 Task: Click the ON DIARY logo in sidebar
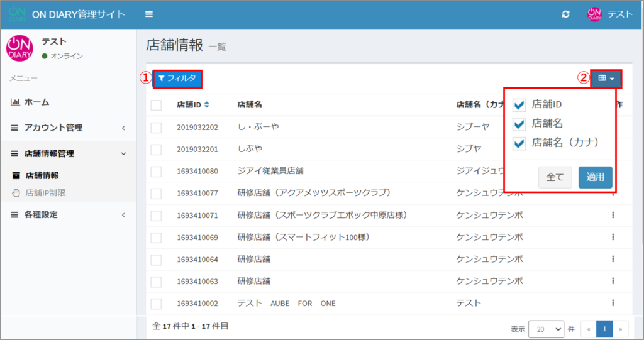click(x=20, y=48)
